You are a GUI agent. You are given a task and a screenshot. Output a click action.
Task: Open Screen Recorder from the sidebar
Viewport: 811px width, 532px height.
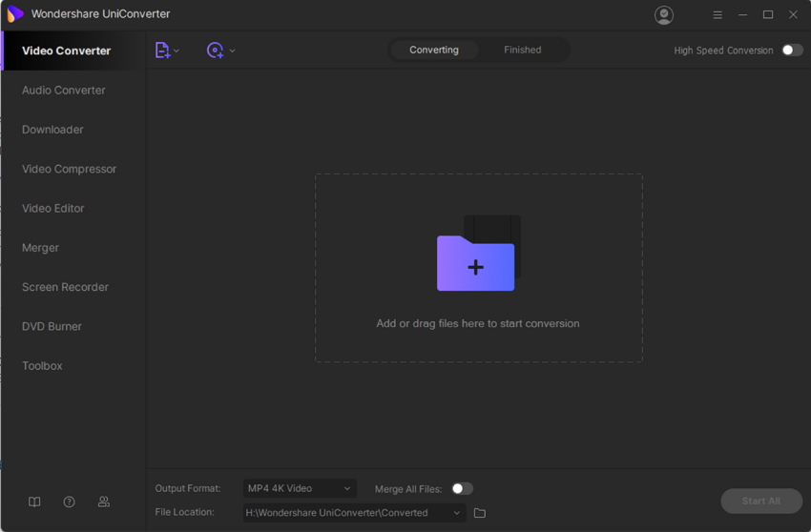(65, 287)
